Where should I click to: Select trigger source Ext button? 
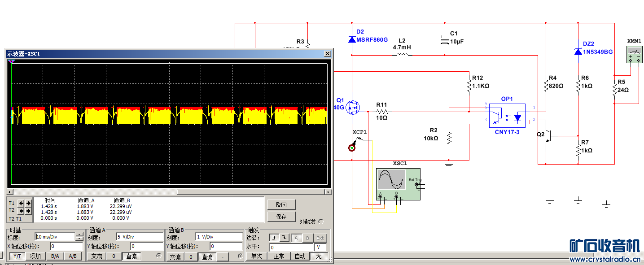point(320,238)
